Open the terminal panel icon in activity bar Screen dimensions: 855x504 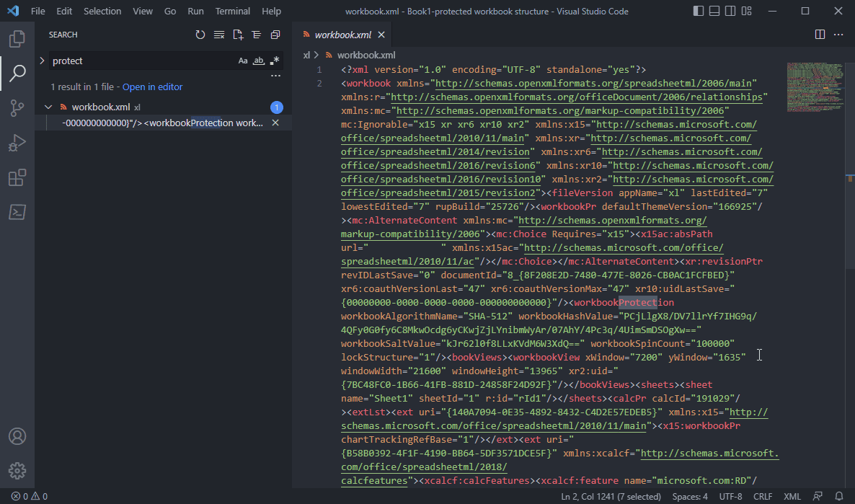[17, 212]
